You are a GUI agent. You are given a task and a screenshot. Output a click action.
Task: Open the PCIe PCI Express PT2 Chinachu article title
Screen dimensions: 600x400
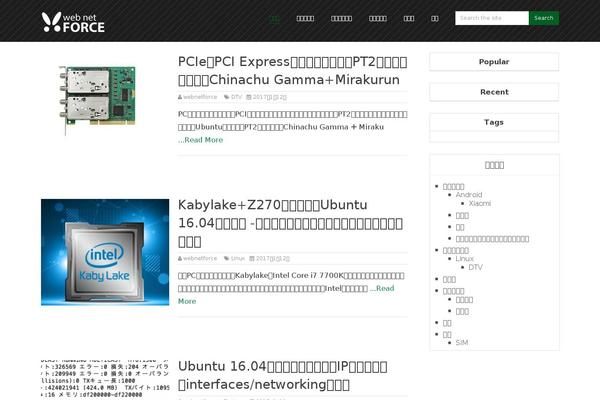293,70
